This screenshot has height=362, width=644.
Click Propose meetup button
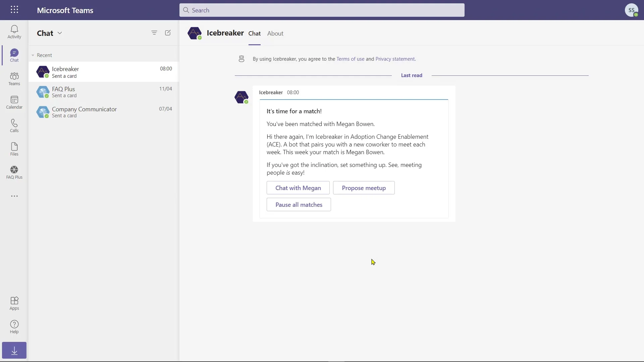point(364,188)
